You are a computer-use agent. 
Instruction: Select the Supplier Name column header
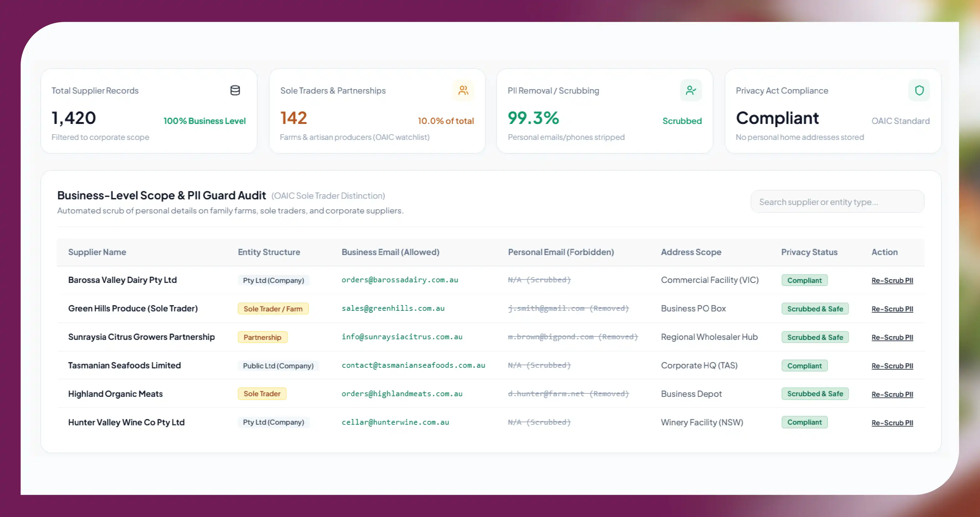click(x=97, y=252)
